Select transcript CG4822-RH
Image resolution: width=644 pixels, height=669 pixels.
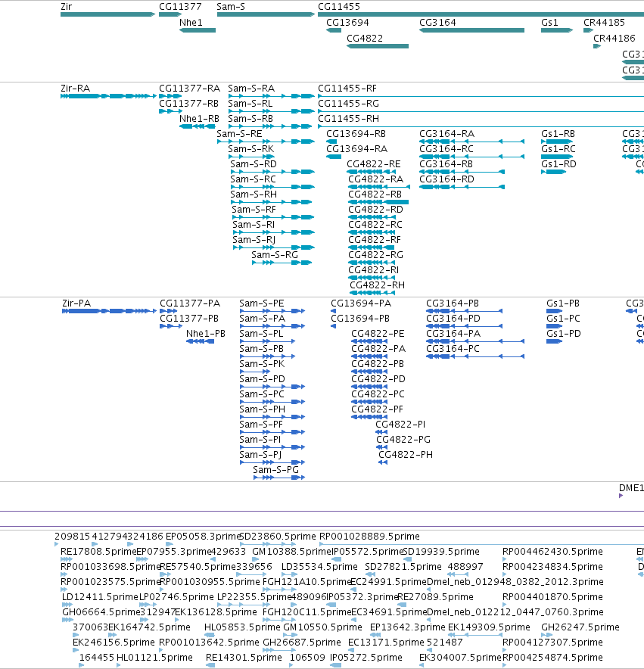(x=378, y=285)
